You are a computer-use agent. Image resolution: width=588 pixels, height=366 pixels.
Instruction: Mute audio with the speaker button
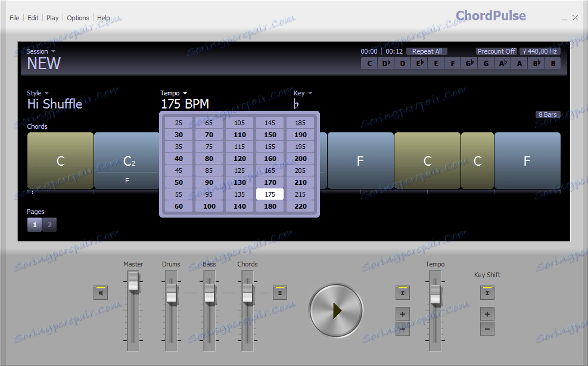point(101,293)
